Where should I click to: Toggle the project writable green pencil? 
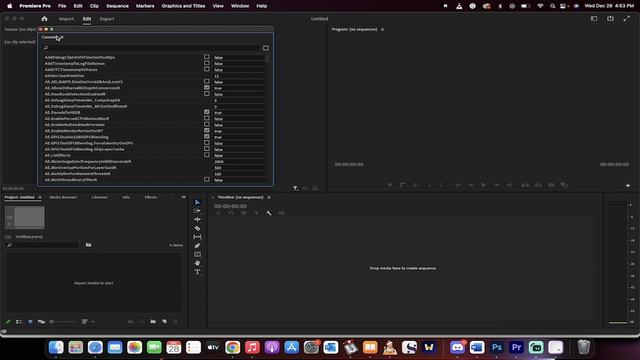pyautogui.click(x=8, y=322)
